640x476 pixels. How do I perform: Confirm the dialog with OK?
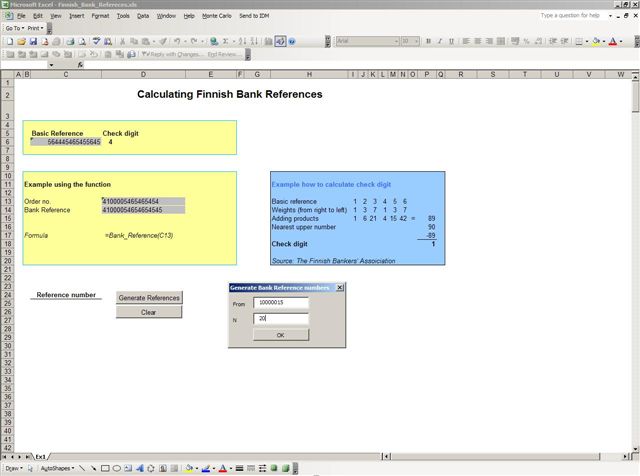point(281,335)
